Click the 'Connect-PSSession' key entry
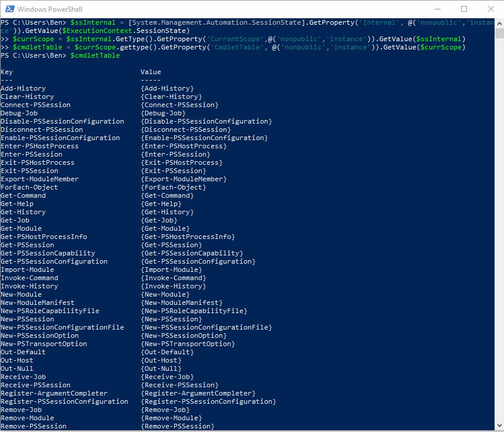Screen dimensions: 504x432 tap(35, 105)
